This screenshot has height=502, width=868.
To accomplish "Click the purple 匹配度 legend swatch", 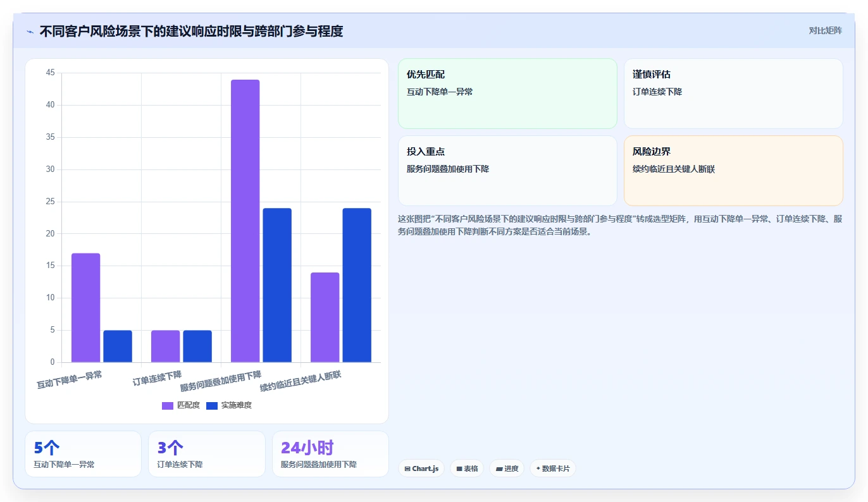I will click(x=168, y=405).
